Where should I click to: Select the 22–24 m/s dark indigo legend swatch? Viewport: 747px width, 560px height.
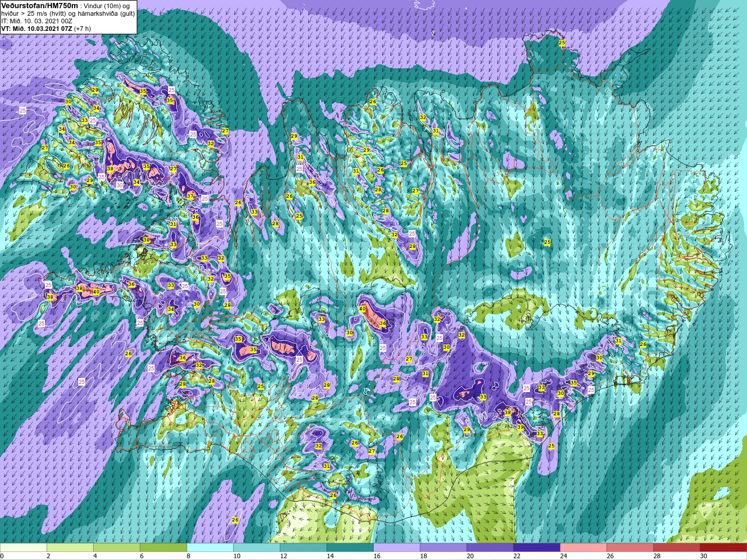(537, 548)
